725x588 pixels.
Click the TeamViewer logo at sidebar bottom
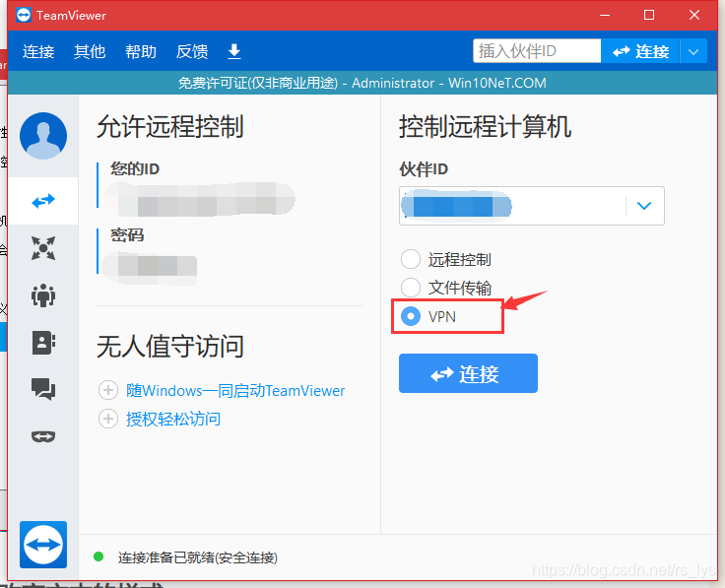43,545
